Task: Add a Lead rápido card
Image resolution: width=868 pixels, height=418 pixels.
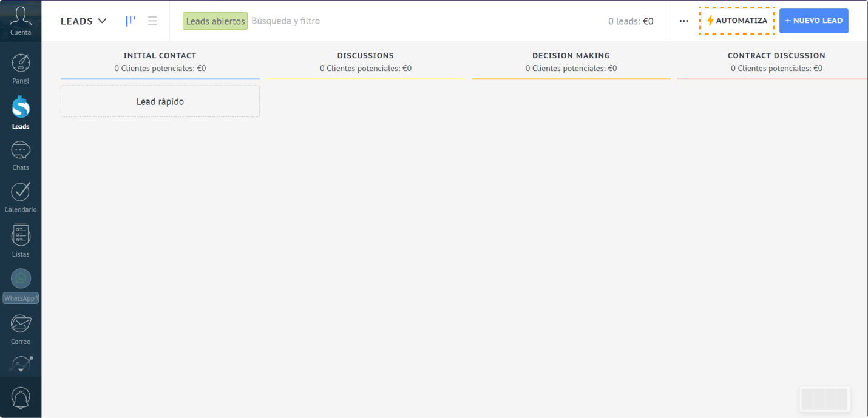Action: click(x=160, y=101)
